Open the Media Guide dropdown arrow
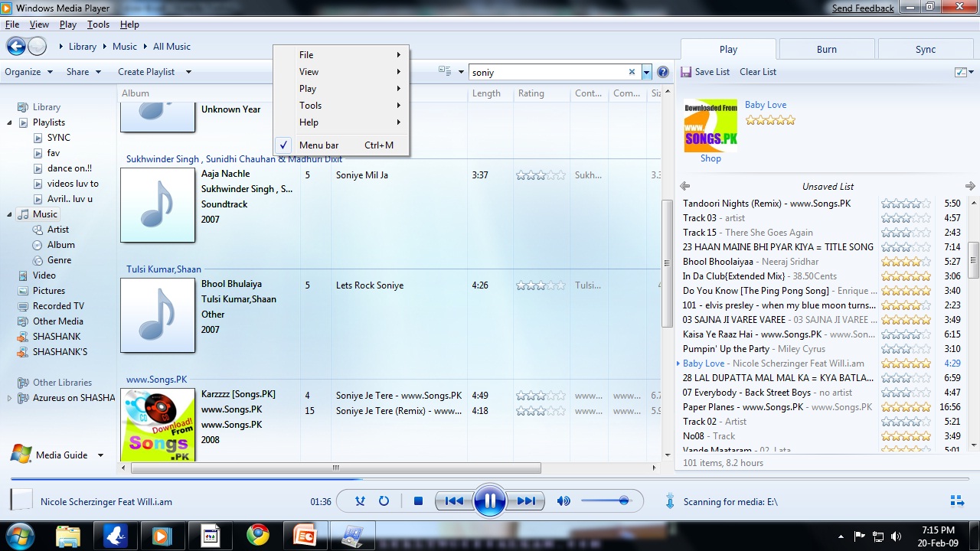 [100, 455]
